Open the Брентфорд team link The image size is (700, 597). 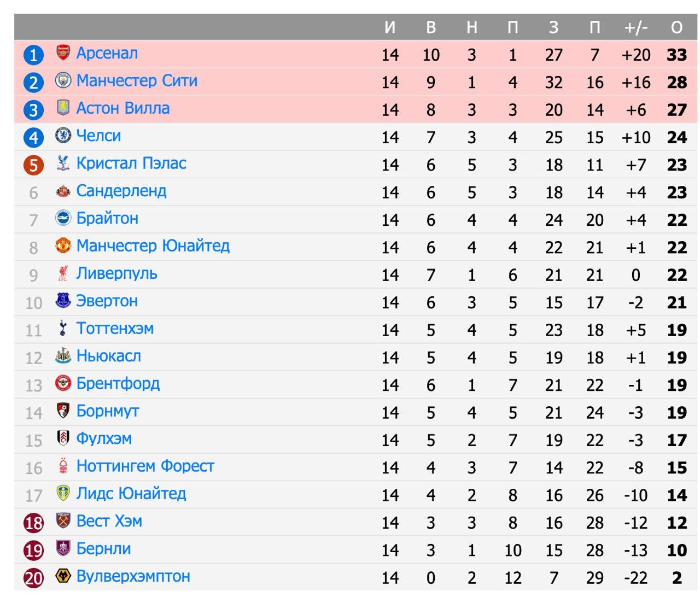coord(118,383)
